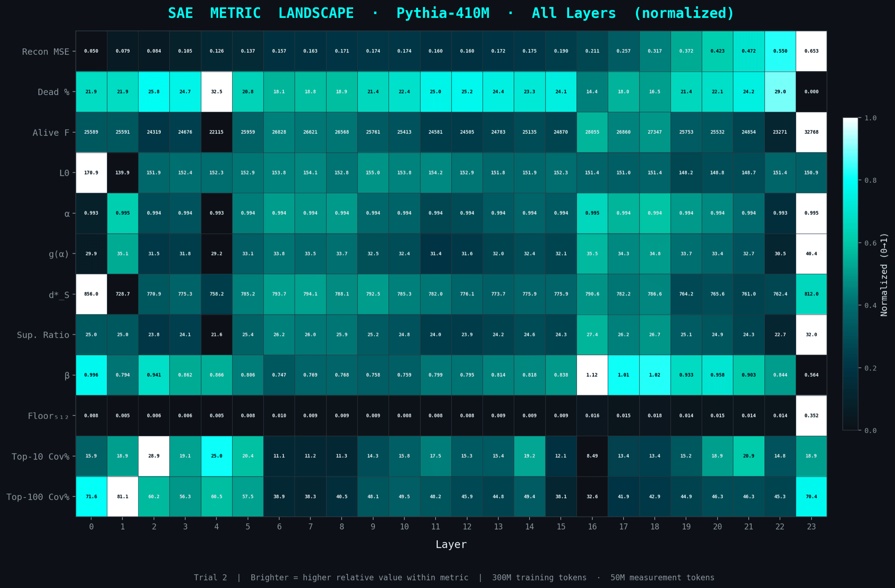Click the Alive F cell showing 28055
The image size is (895, 588).
[592, 132]
